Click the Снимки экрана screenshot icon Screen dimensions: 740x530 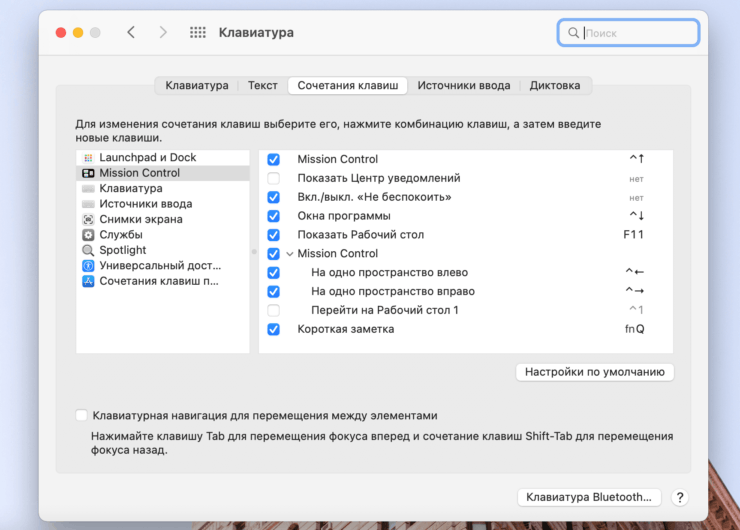pos(88,219)
